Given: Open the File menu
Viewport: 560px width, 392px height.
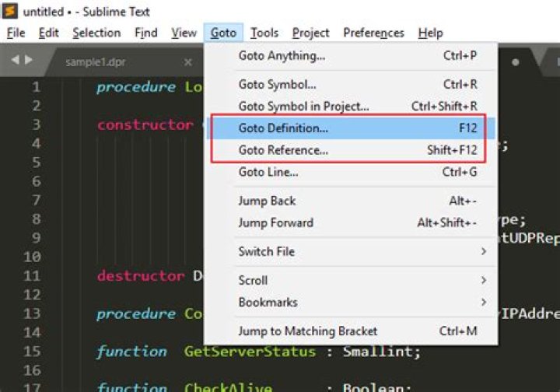Looking at the screenshot, I should click(x=16, y=33).
